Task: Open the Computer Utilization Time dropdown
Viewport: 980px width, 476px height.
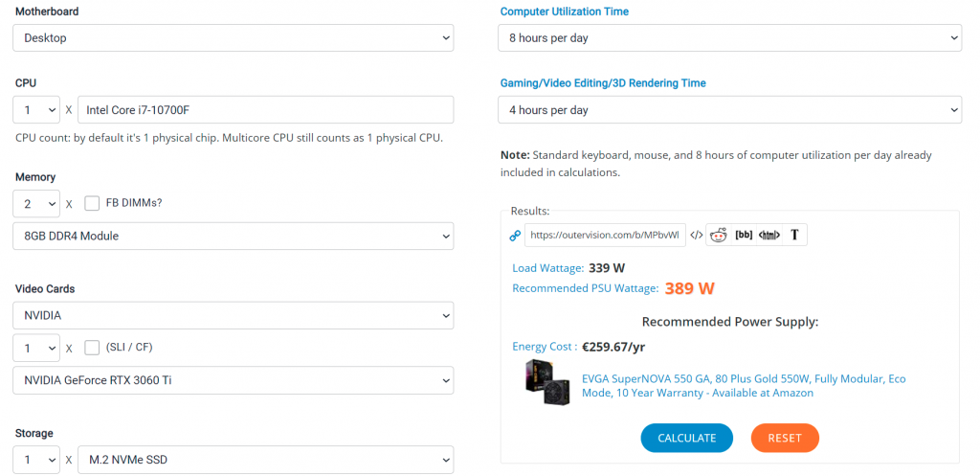Action: 729,38
